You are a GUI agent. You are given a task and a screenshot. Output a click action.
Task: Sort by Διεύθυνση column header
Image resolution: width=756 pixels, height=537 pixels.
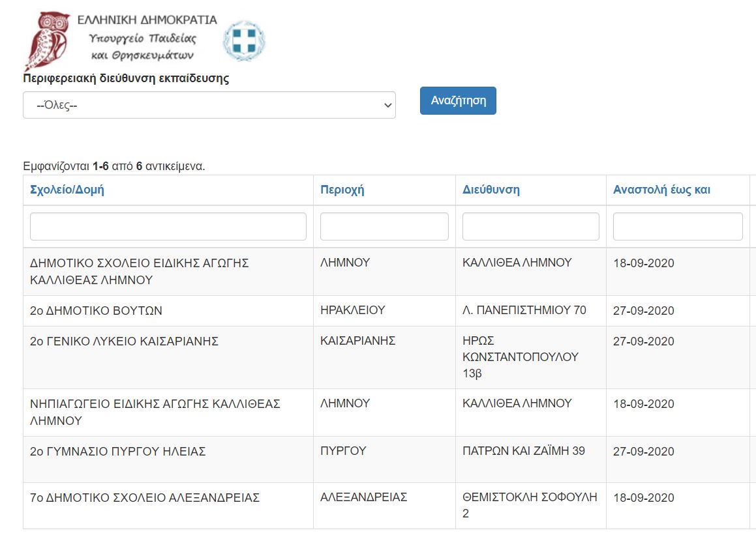(x=491, y=190)
